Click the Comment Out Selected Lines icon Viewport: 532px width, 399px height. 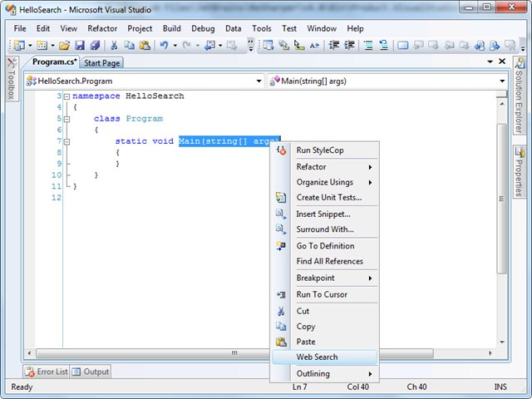coord(368,45)
